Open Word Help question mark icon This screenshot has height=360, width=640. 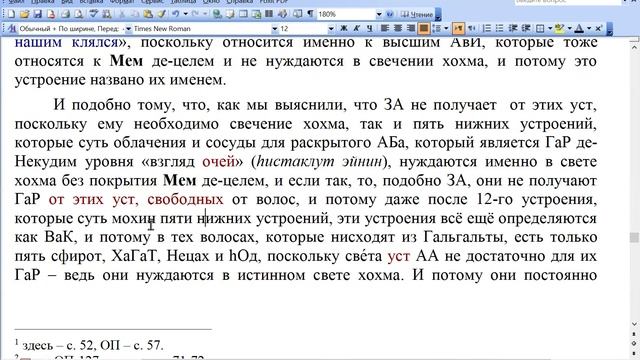pos(390,14)
